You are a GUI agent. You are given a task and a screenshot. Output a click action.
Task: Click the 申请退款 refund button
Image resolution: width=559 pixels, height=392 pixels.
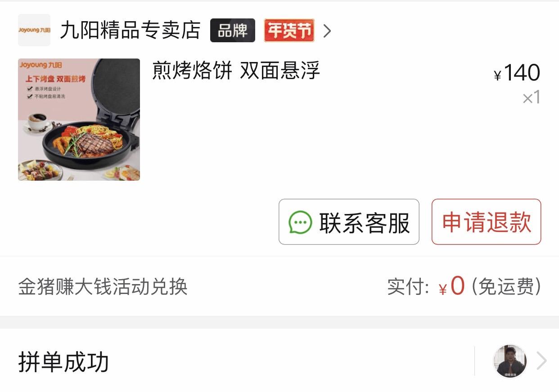coord(486,222)
